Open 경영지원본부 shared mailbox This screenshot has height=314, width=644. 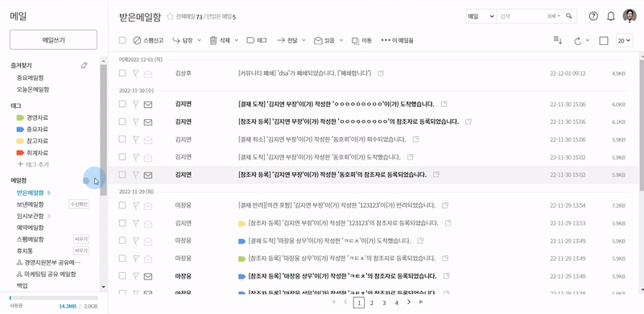[x=48, y=262]
